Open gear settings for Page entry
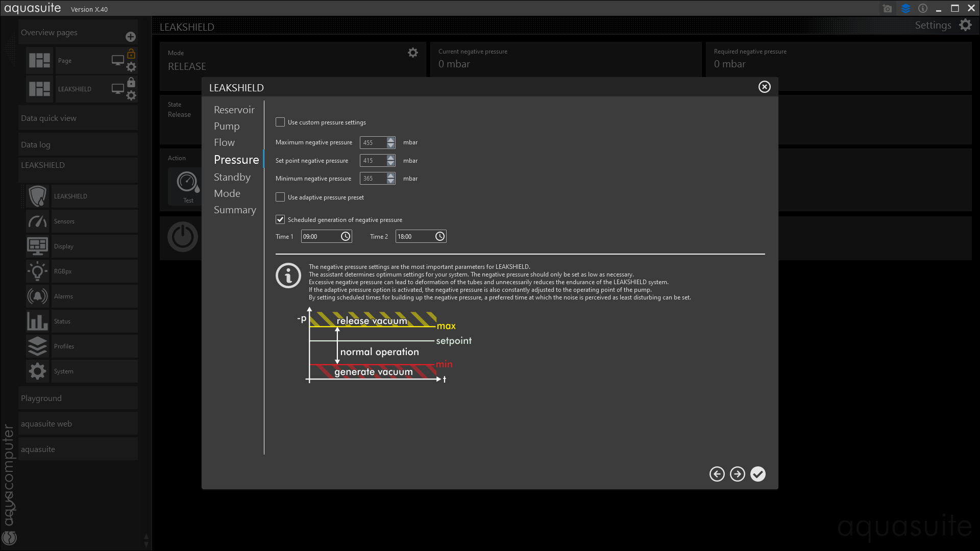 [131, 67]
